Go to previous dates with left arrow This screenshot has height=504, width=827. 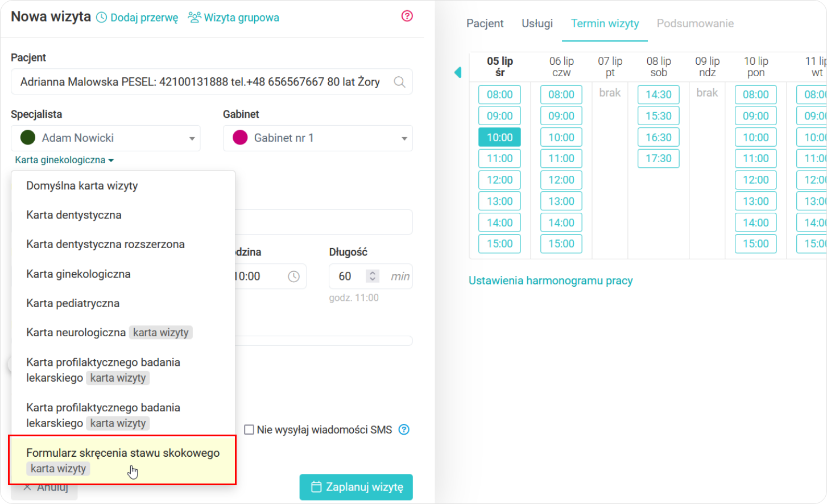(458, 72)
